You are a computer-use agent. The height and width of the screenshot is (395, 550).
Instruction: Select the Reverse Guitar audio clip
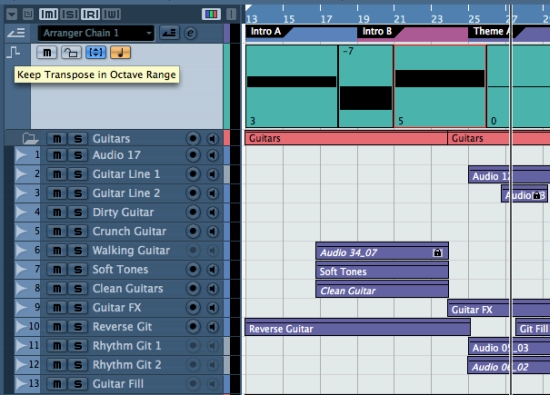point(358,327)
